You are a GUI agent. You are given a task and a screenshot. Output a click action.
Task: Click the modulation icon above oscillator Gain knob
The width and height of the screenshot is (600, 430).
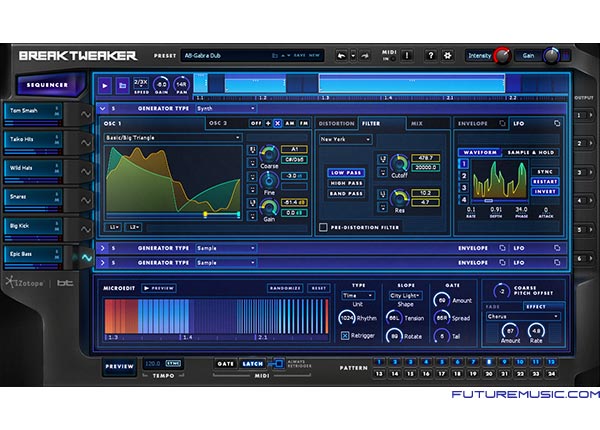[253, 203]
